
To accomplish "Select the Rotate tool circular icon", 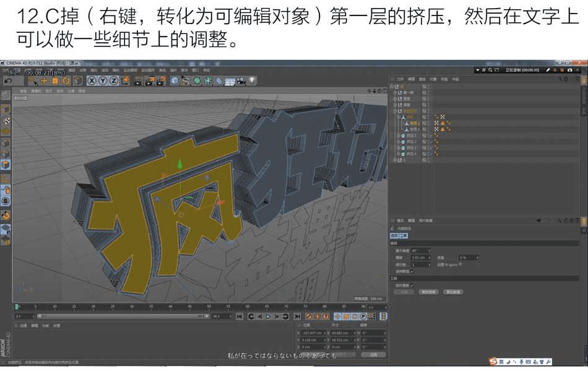I will [66, 81].
